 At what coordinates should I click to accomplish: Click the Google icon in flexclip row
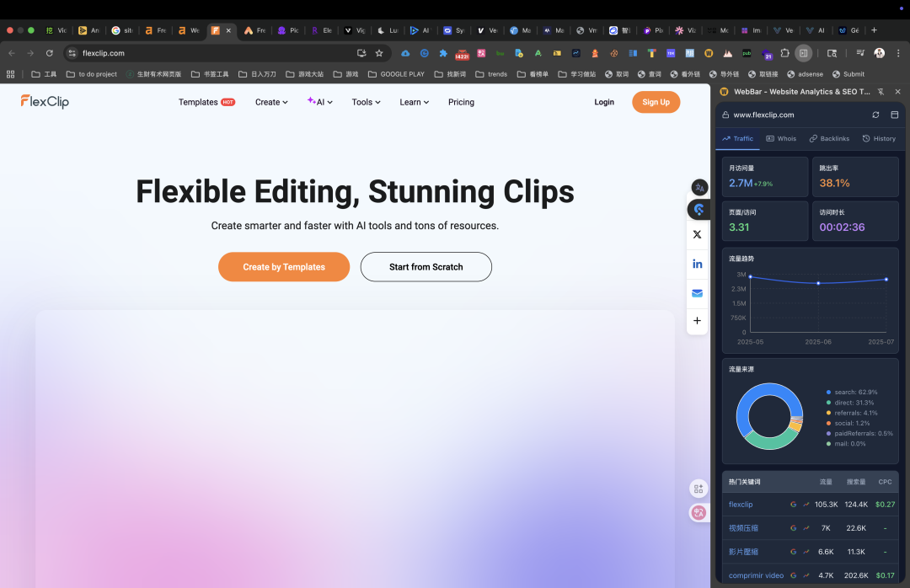point(794,505)
